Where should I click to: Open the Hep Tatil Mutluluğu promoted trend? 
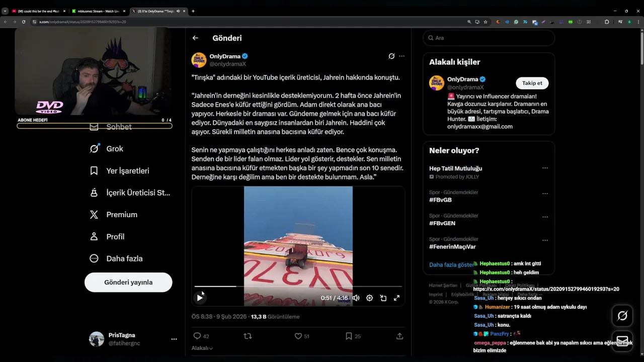tap(455, 168)
